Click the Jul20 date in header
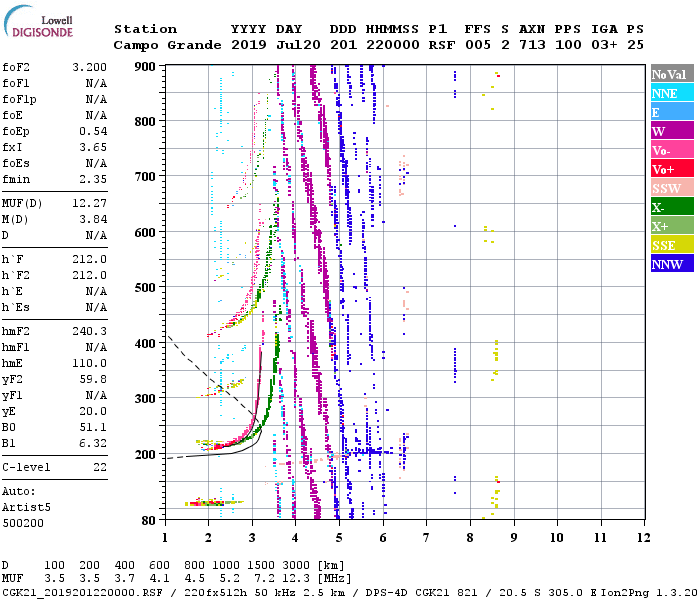 pos(298,45)
